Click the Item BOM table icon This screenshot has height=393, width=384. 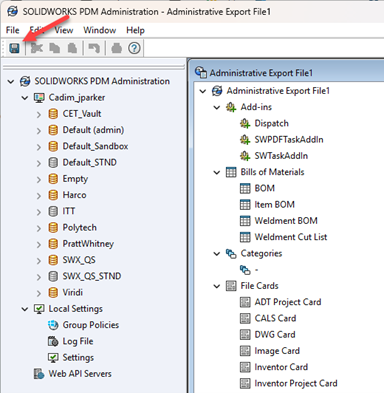click(x=245, y=204)
